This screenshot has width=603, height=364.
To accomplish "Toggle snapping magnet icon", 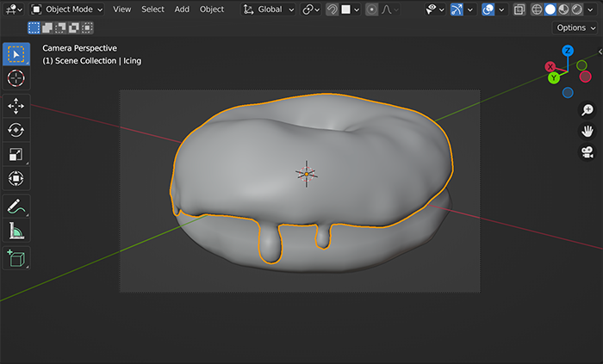I will pyautogui.click(x=333, y=9).
